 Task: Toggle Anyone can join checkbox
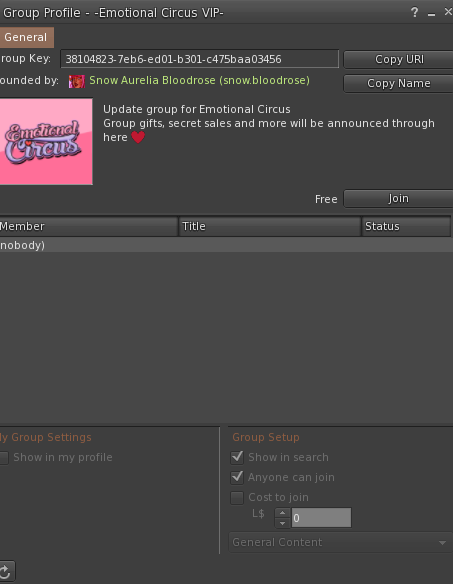point(237,477)
